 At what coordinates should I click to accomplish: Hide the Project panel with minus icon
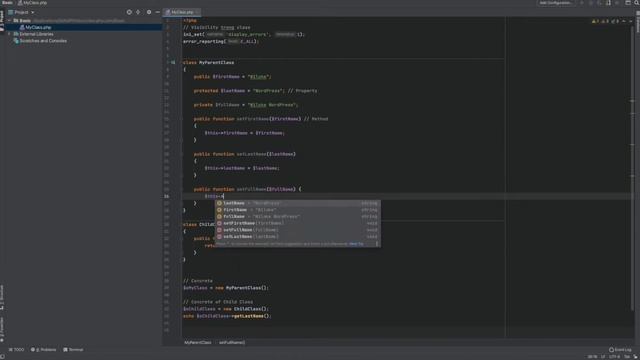[x=158, y=12]
